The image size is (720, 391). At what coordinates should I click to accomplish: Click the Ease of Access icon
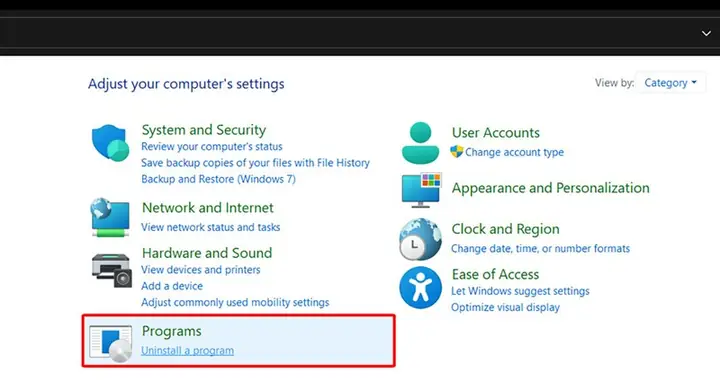tap(420, 287)
